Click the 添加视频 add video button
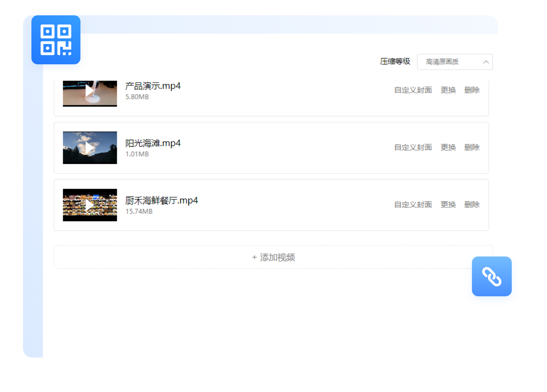The width and height of the screenshot is (547, 392). click(273, 257)
